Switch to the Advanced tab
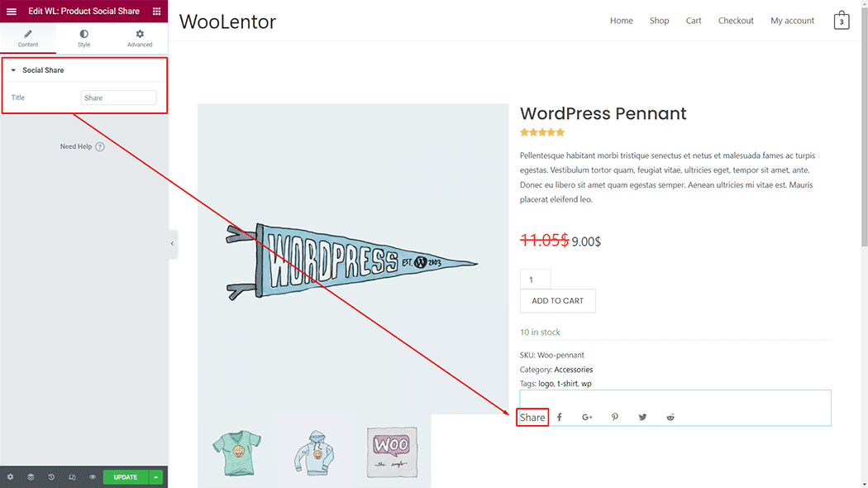The height and width of the screenshot is (488, 868). click(x=140, y=38)
